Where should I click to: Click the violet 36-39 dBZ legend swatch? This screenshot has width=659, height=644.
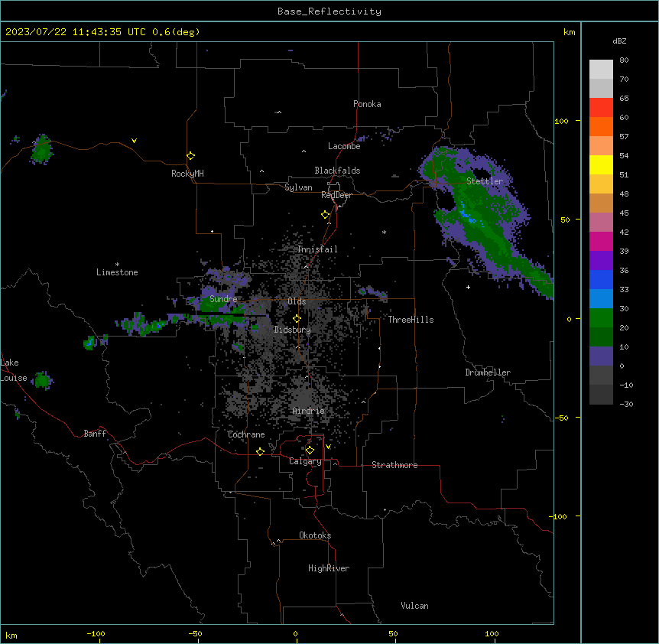tap(601, 261)
